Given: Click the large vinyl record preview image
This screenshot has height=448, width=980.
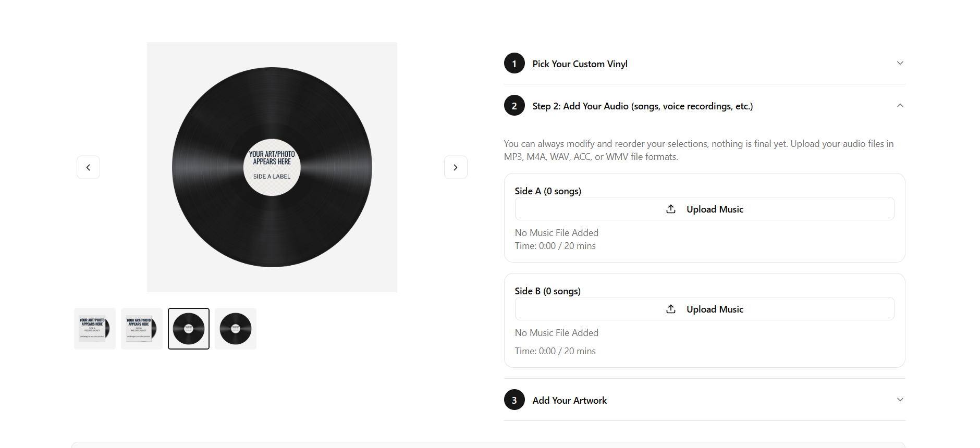Looking at the screenshot, I should [272, 167].
